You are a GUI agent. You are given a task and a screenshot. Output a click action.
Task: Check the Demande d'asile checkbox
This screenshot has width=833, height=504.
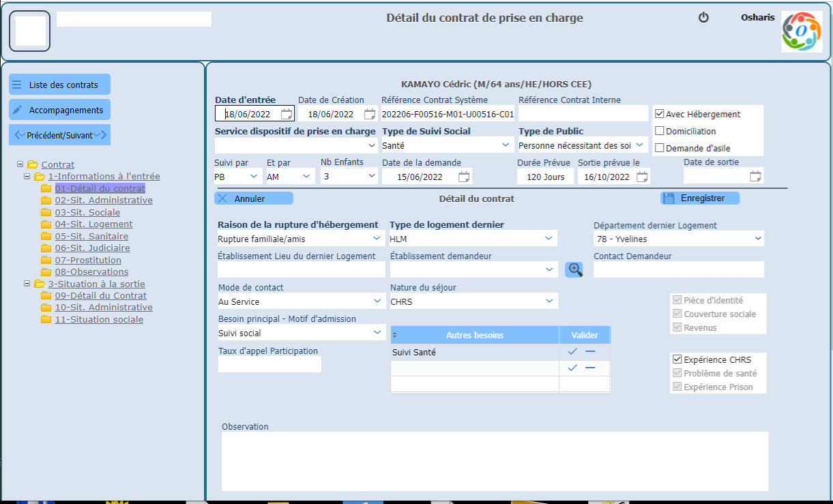click(660, 147)
